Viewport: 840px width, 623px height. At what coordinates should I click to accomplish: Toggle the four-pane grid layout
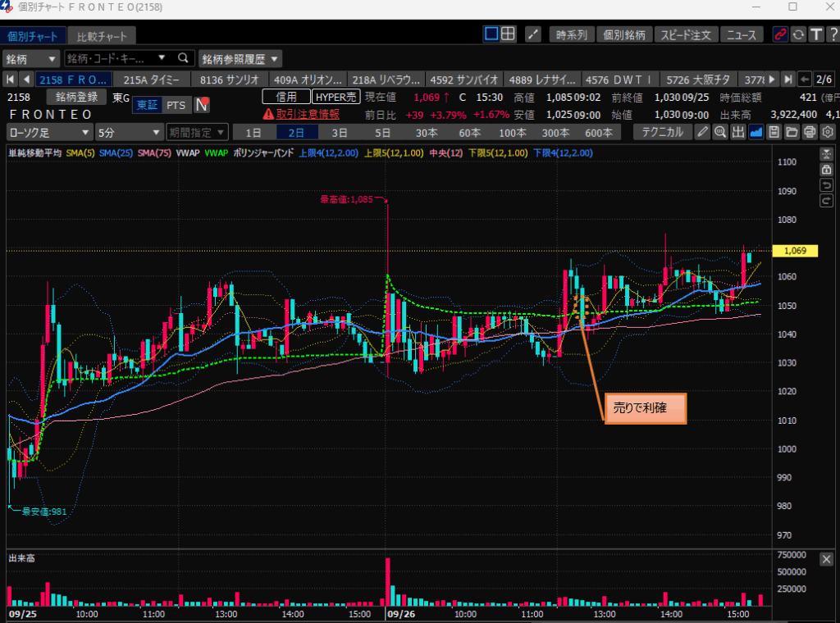[x=509, y=34]
